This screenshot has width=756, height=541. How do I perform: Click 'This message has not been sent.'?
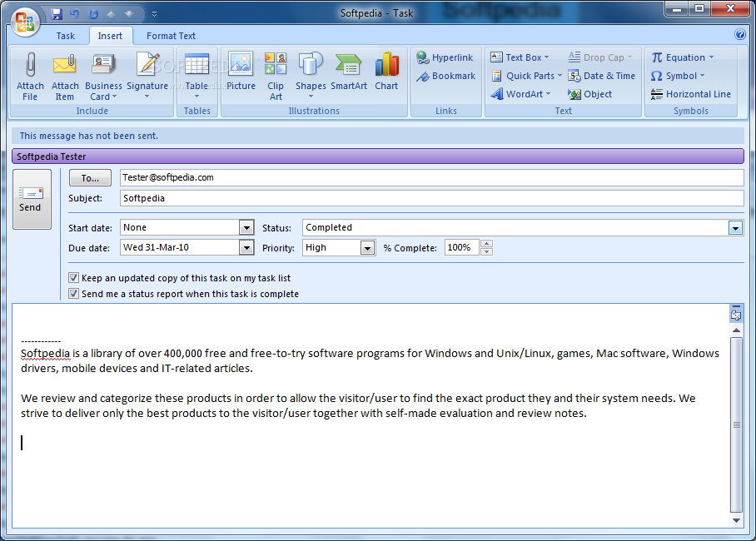point(89,136)
